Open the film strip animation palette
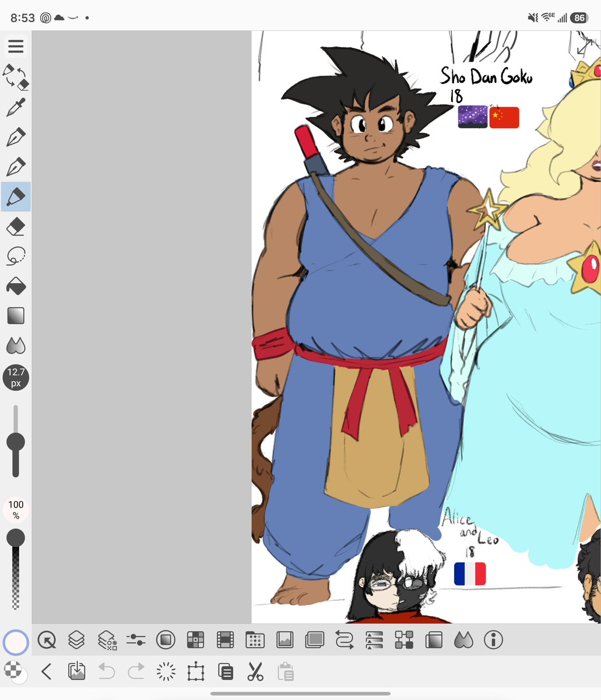The height and width of the screenshot is (700, 601). coord(225,640)
